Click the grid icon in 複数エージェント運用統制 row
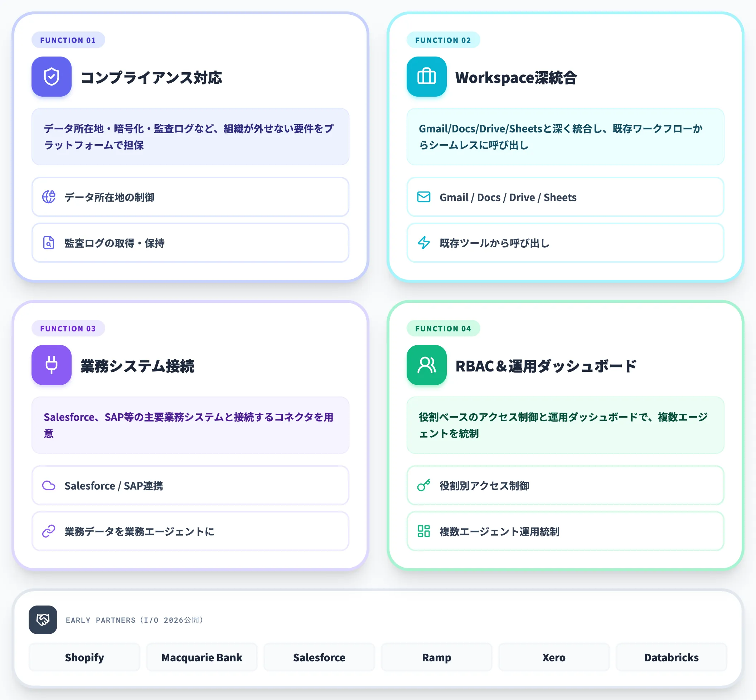 (x=424, y=531)
